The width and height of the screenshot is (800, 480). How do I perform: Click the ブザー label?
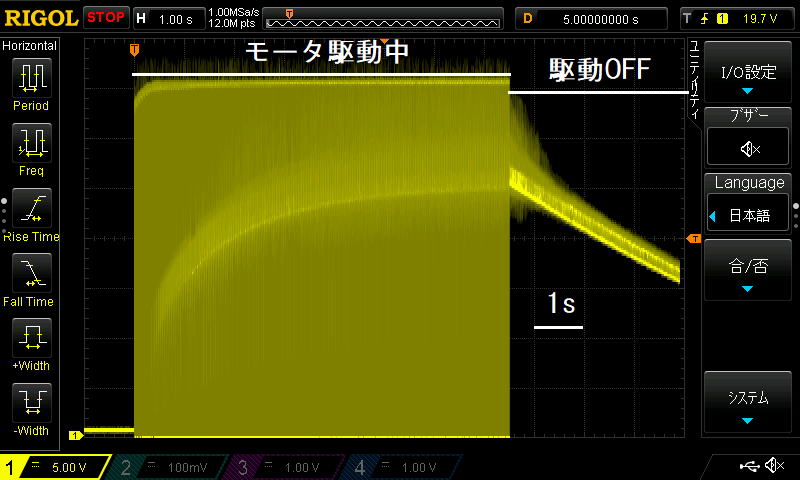pyautogui.click(x=748, y=116)
